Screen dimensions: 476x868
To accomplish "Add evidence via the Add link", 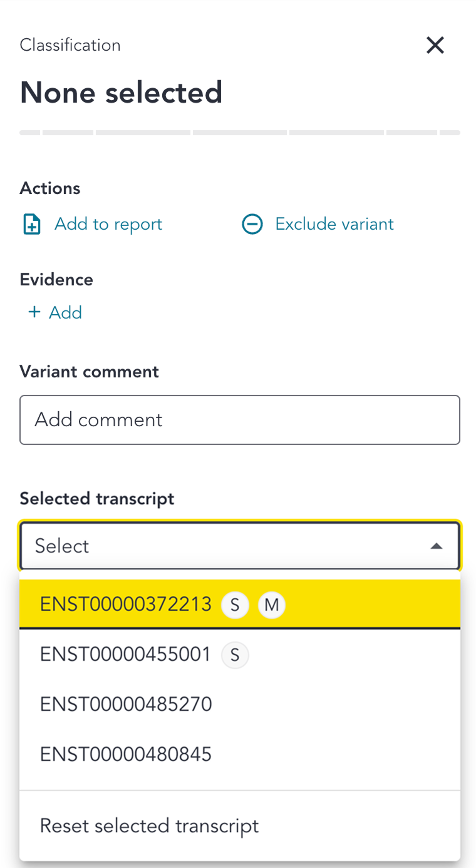I will (x=65, y=312).
